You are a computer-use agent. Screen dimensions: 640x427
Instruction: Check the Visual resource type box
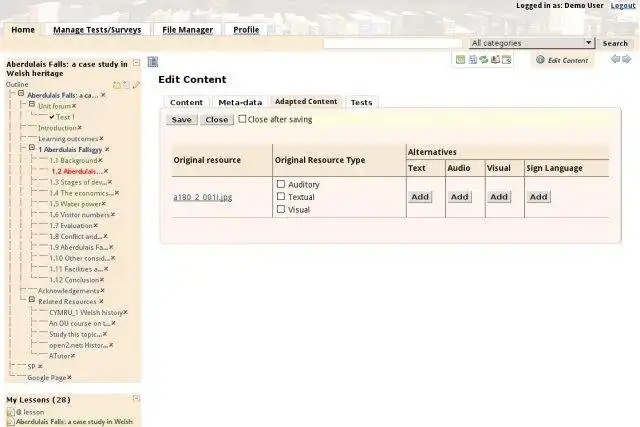click(281, 209)
